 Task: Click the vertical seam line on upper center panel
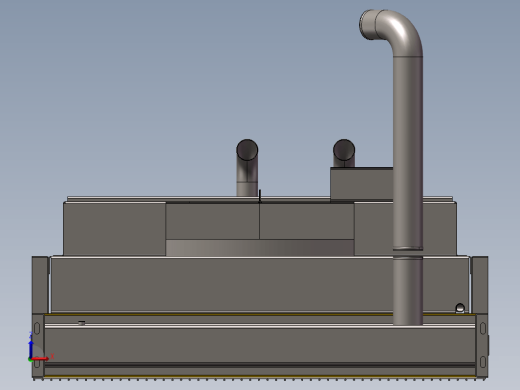[260, 220]
